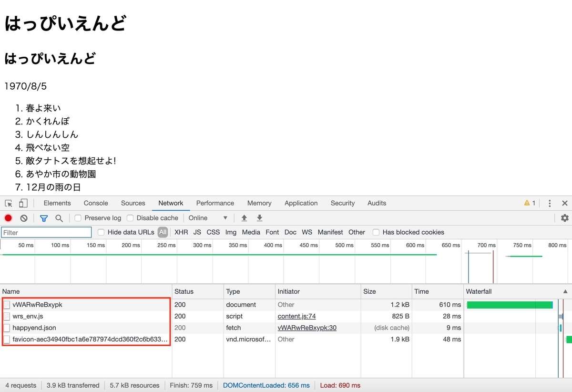Filter requests by Doc type

coord(290,232)
